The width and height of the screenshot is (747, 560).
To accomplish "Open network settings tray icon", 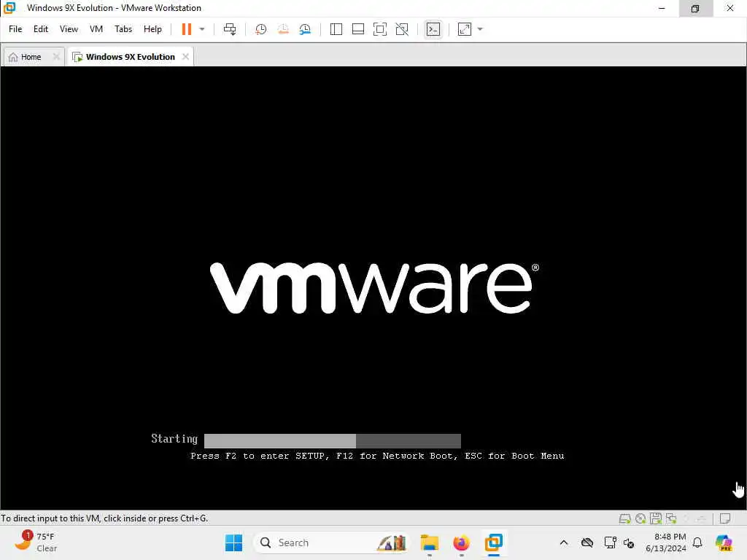I will 610,542.
